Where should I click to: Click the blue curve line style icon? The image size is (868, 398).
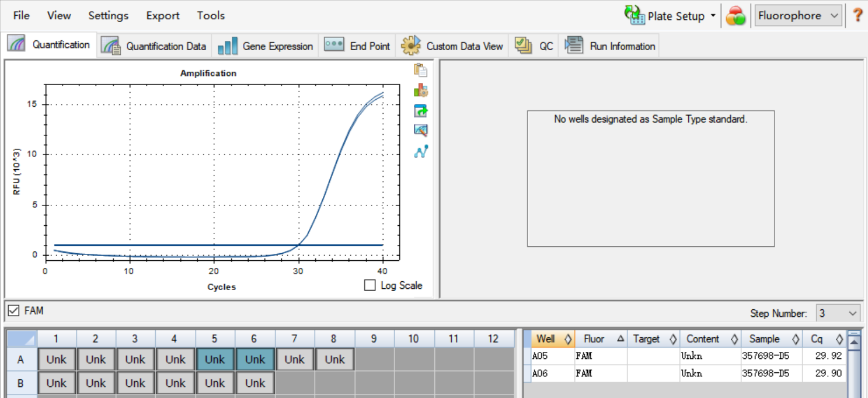coord(421,152)
